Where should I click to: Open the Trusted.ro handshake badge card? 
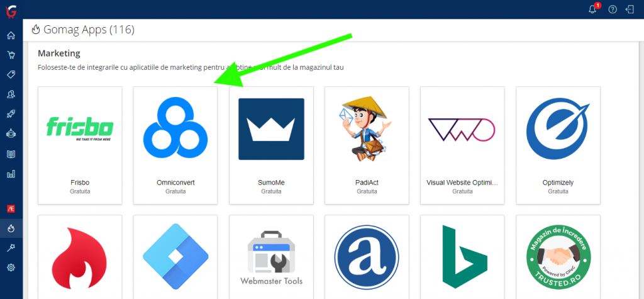click(x=558, y=257)
